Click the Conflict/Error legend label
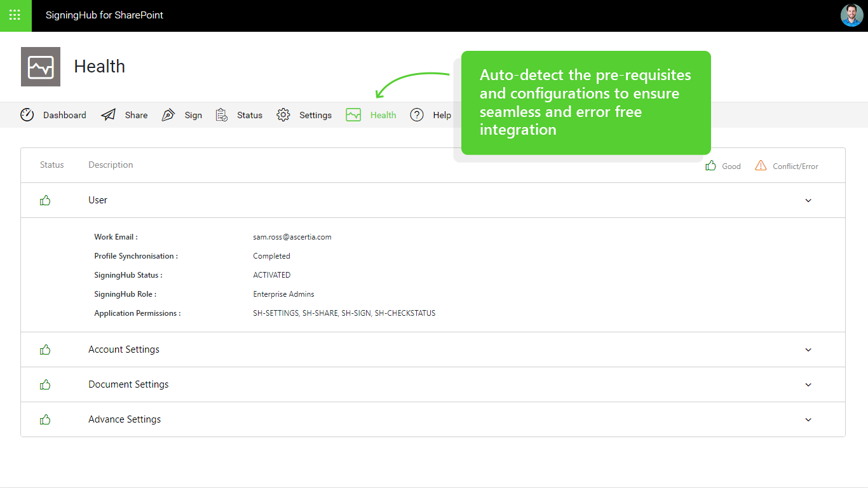This screenshot has height=488, width=868. click(796, 166)
